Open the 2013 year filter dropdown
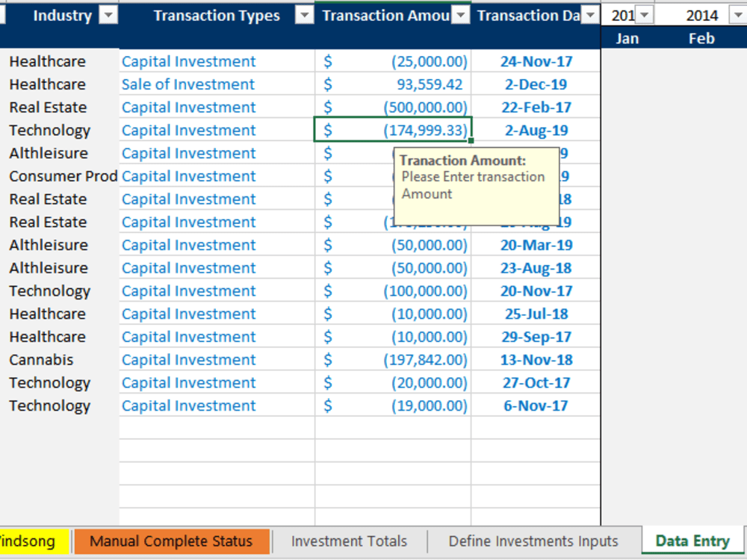The image size is (747, 560). click(x=644, y=15)
